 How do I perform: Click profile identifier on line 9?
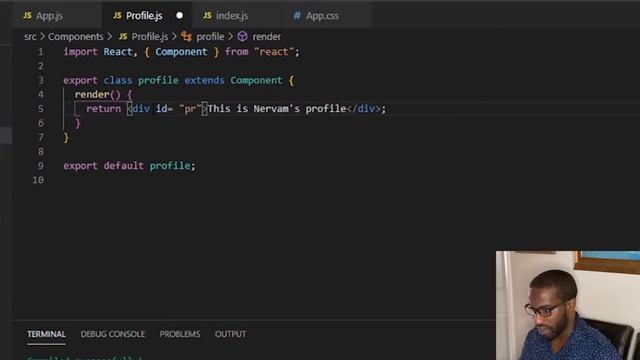tap(170, 166)
